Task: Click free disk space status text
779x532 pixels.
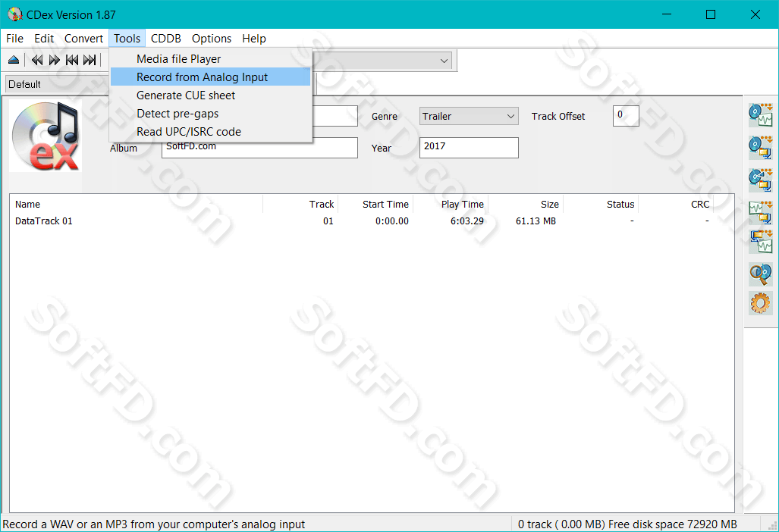Action: point(673,524)
